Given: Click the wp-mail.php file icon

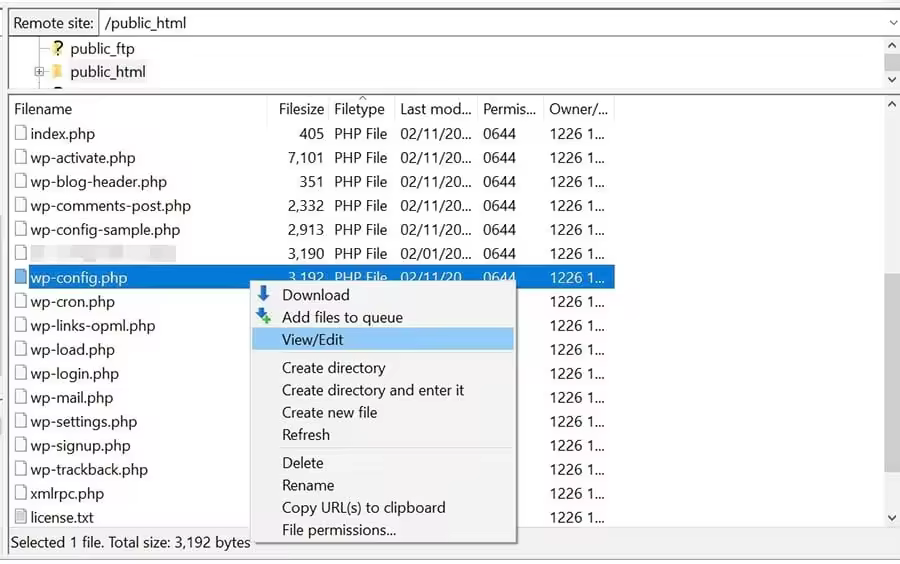Looking at the screenshot, I should tap(21, 397).
